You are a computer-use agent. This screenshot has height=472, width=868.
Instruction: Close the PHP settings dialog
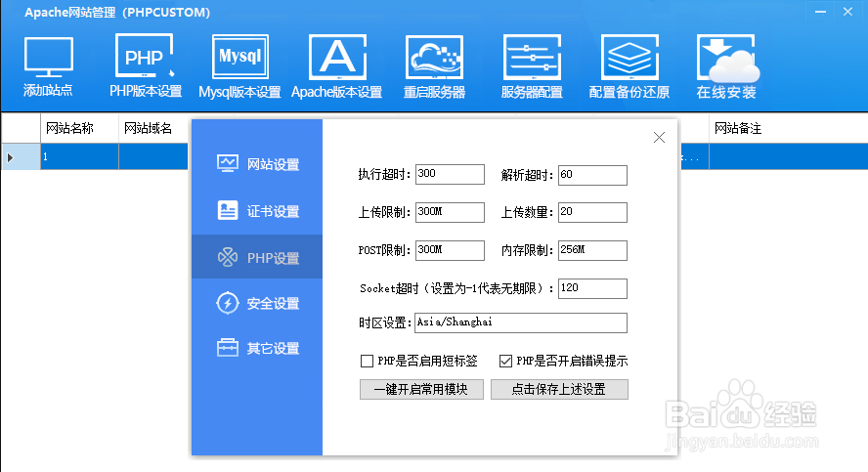[659, 137]
